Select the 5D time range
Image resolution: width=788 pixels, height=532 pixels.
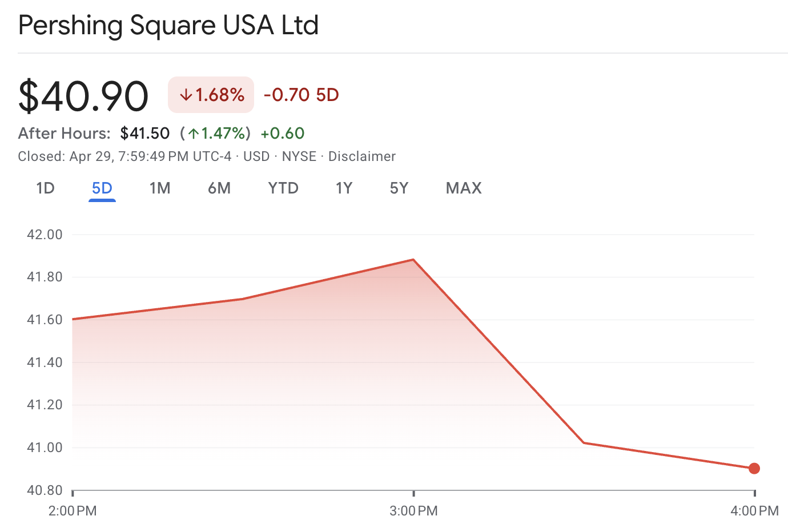tap(102, 188)
